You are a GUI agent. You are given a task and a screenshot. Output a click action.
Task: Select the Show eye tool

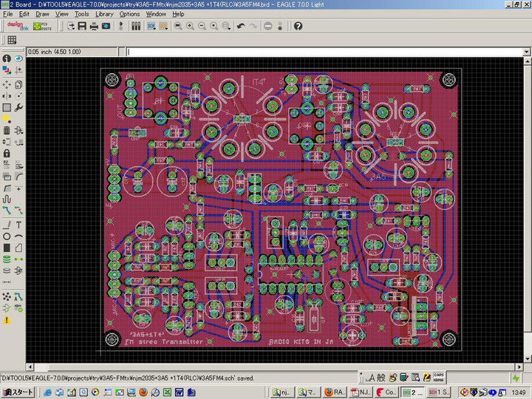(x=18, y=58)
